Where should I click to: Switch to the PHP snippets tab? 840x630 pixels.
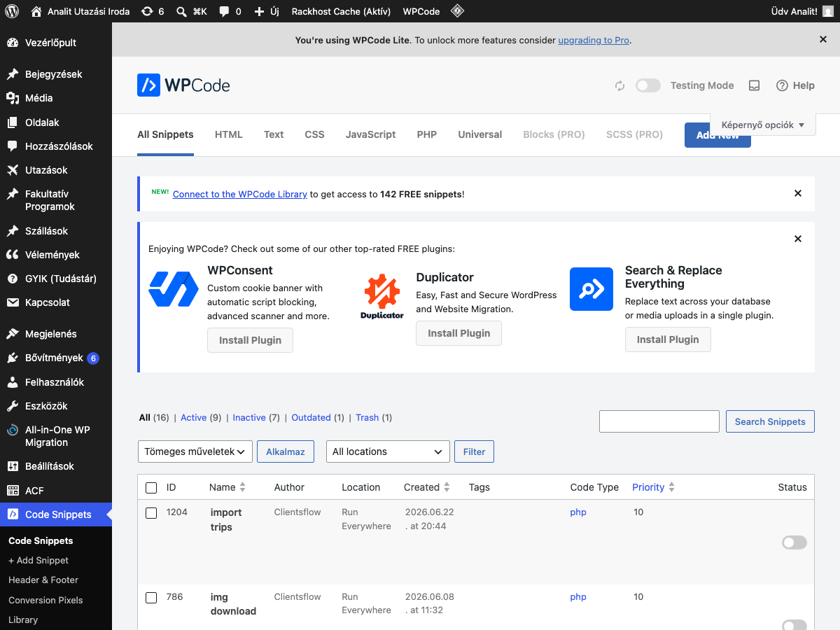(427, 134)
